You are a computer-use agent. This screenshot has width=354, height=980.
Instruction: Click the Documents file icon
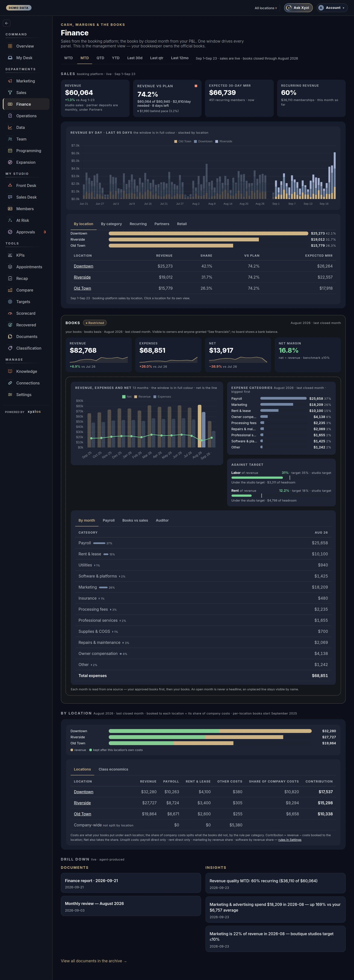click(x=10, y=337)
